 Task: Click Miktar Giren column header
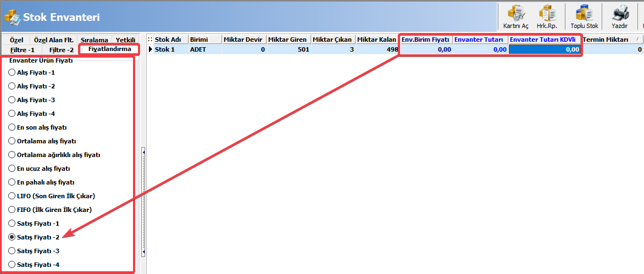(288, 40)
